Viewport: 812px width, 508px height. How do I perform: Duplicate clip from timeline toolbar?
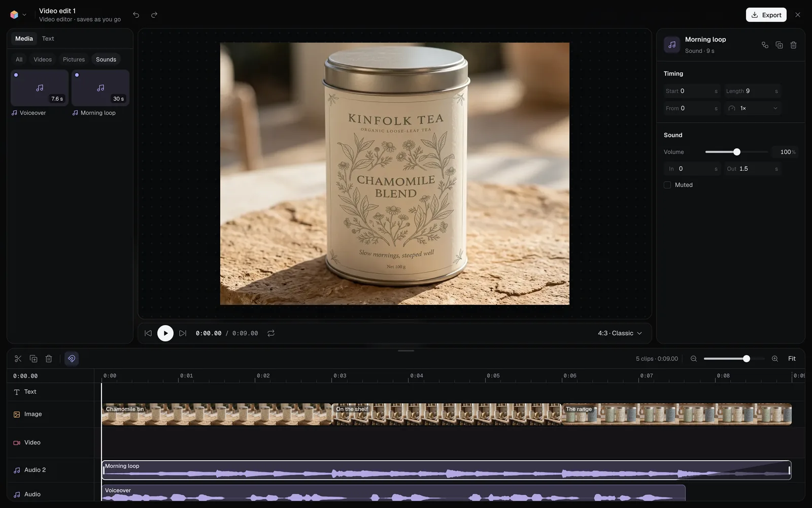33,359
